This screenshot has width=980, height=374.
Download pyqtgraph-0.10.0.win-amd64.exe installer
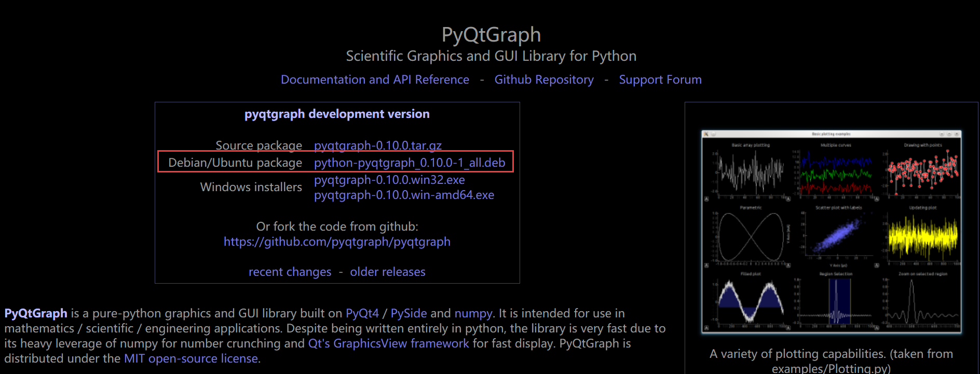point(404,195)
